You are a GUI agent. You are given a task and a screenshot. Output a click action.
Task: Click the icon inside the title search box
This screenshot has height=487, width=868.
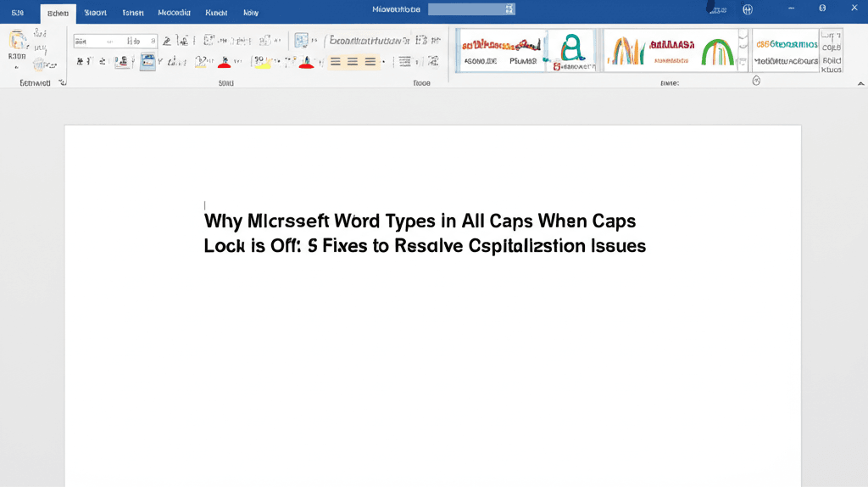(509, 8)
